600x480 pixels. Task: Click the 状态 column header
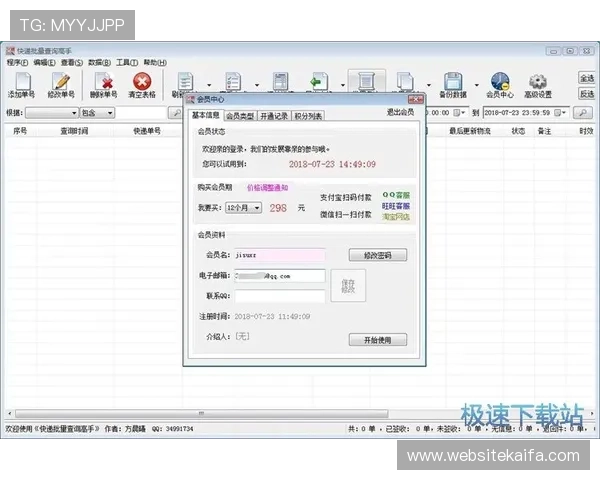pos(518,131)
